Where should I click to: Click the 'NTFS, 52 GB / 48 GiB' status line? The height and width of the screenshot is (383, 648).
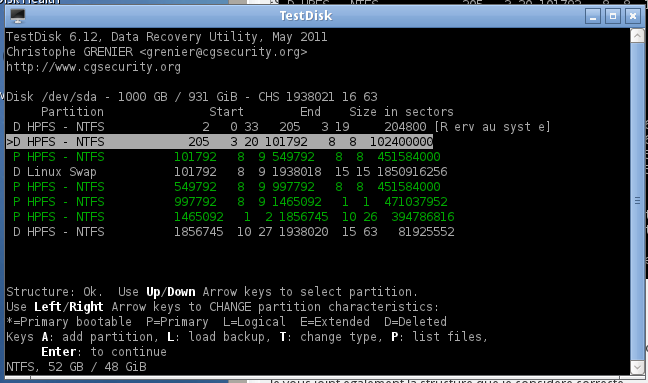tap(76, 367)
